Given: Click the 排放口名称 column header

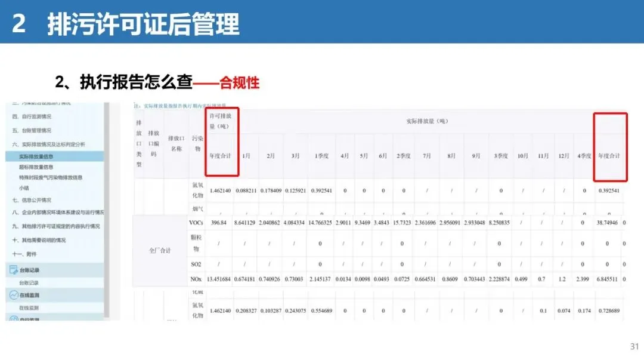Looking at the screenshot, I should 176,143.
